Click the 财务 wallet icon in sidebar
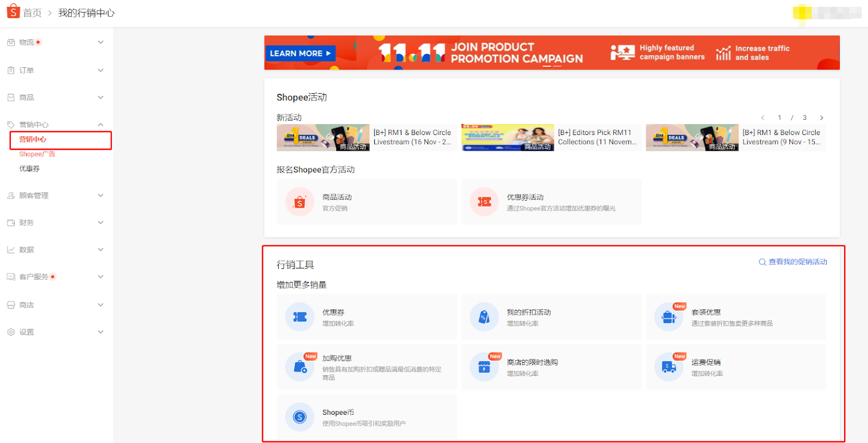Image resolution: width=868 pixels, height=443 pixels. [x=11, y=223]
